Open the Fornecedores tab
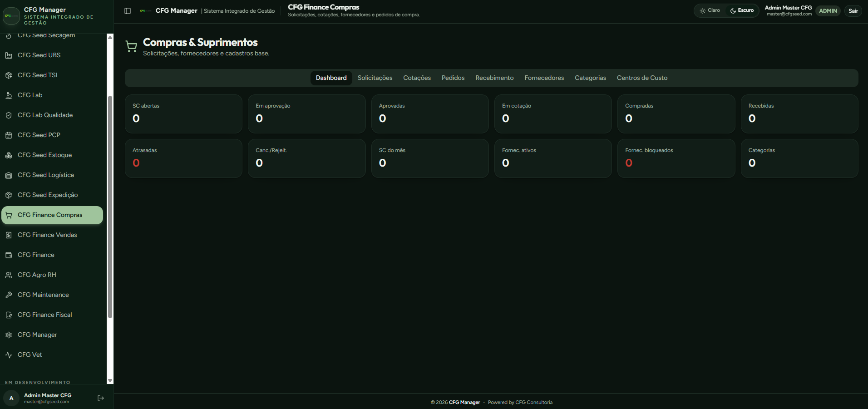Image resolution: width=868 pixels, height=409 pixels. pyautogui.click(x=544, y=78)
